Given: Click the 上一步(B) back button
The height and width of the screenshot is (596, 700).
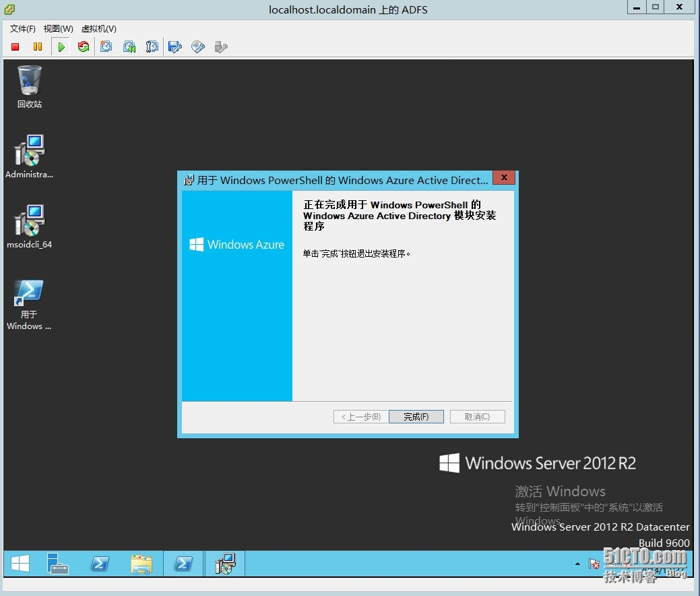Looking at the screenshot, I should tap(360, 417).
